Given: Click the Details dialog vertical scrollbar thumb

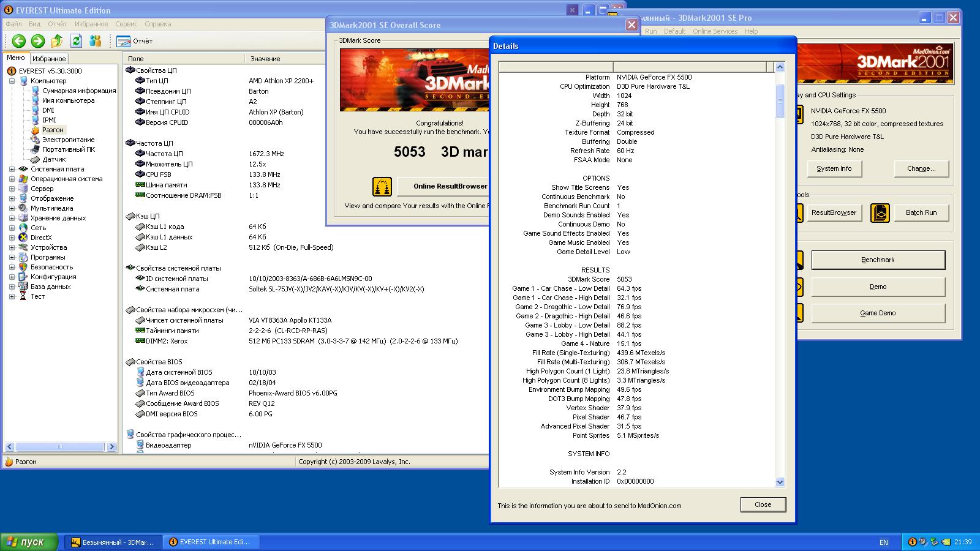Looking at the screenshot, I should click(x=780, y=101).
